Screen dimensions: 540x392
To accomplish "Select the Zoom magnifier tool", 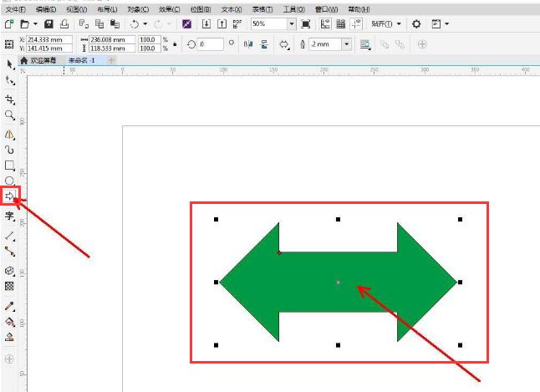I will point(9,115).
